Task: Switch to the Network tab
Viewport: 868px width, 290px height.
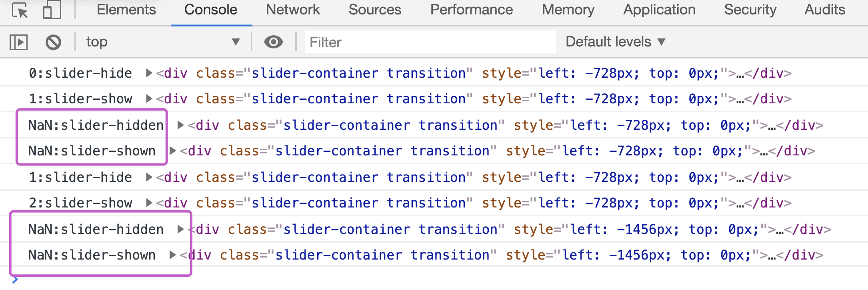Action: (x=293, y=10)
